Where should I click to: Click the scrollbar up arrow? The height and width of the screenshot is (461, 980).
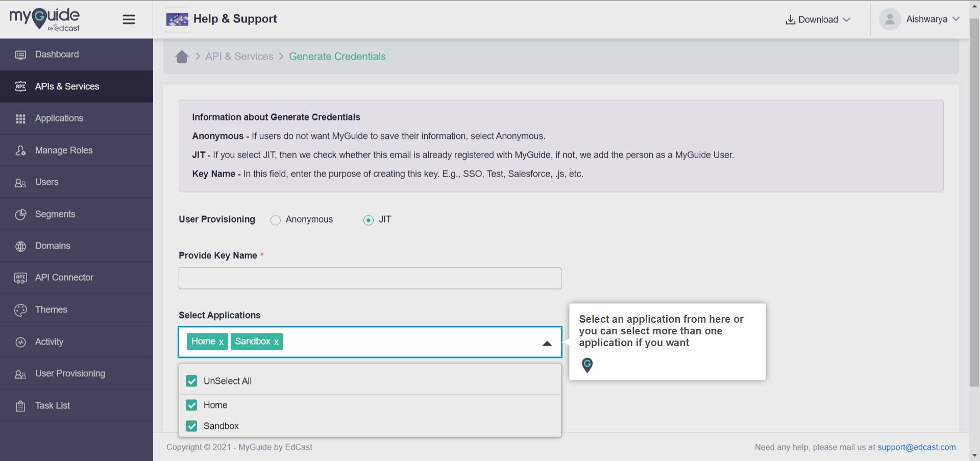(x=974, y=6)
